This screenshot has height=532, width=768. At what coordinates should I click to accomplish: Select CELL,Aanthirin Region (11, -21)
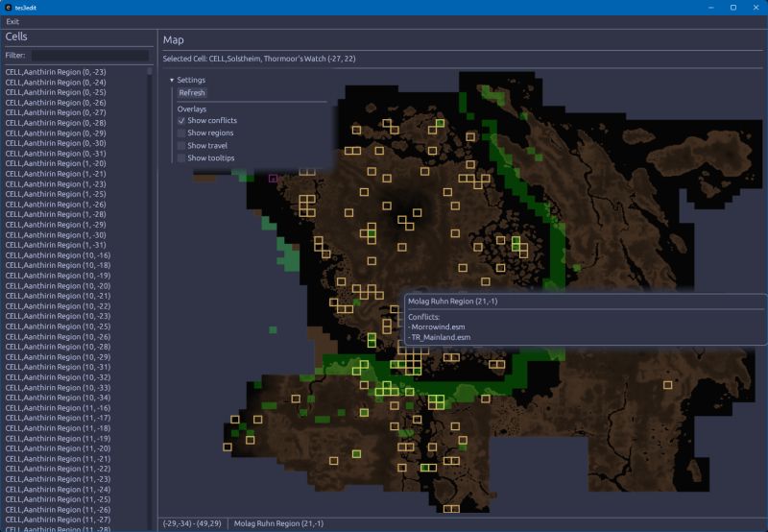(58, 459)
